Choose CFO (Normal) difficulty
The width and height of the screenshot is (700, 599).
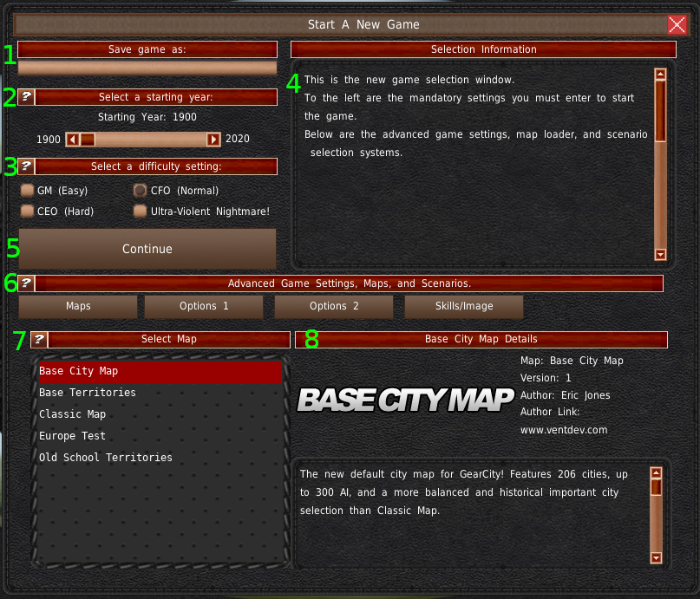pyautogui.click(x=140, y=191)
